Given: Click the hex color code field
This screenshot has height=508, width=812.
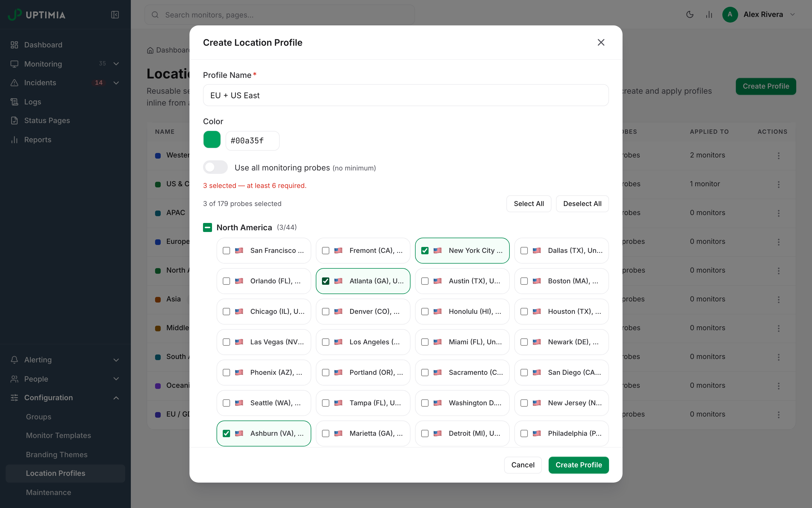Looking at the screenshot, I should tap(252, 141).
